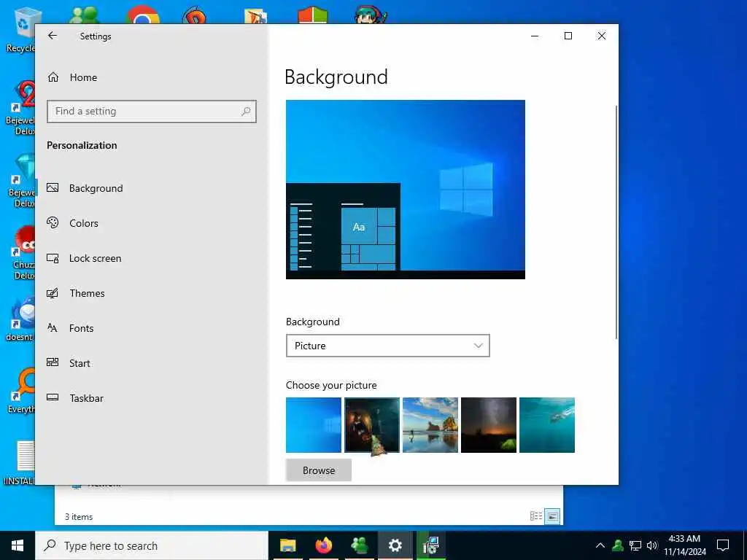Select the INSTALL text file on desktop

(x=20, y=463)
